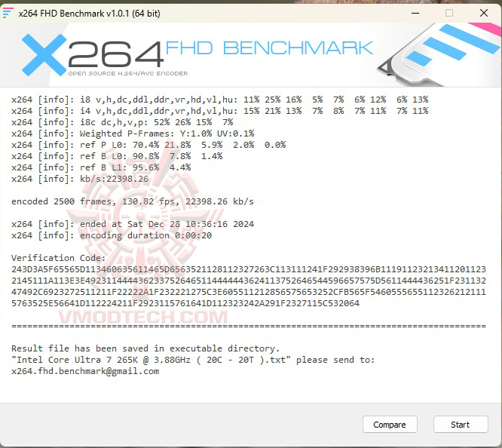Click the first line of verification code
Image resolution: width=502 pixels, height=448 pixels.
[249, 269]
